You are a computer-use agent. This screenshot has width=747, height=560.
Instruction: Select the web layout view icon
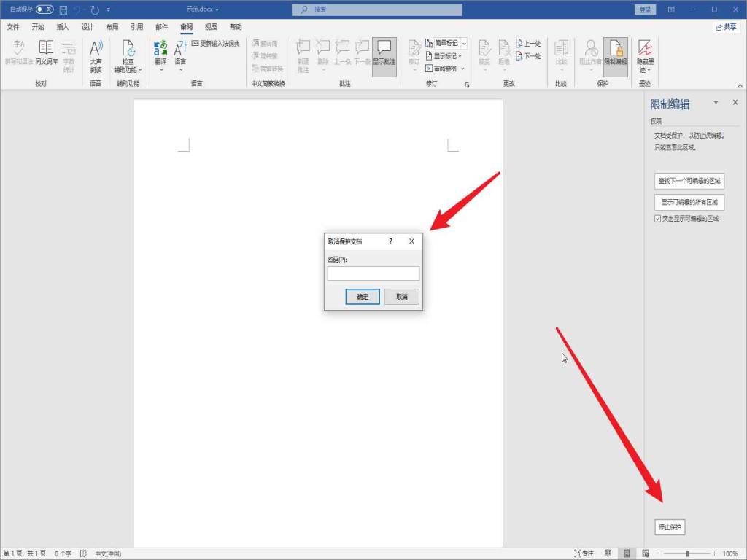click(643, 553)
